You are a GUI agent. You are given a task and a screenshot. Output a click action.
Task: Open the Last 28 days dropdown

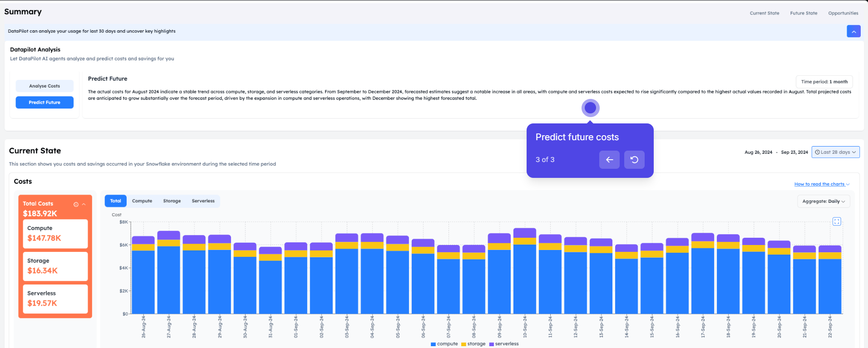tap(835, 152)
